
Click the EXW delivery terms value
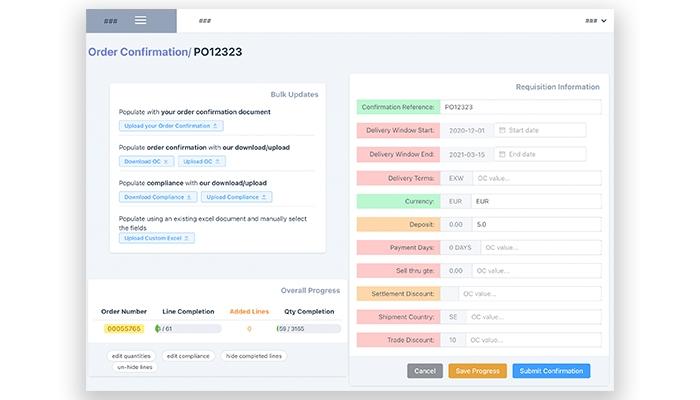(x=456, y=178)
